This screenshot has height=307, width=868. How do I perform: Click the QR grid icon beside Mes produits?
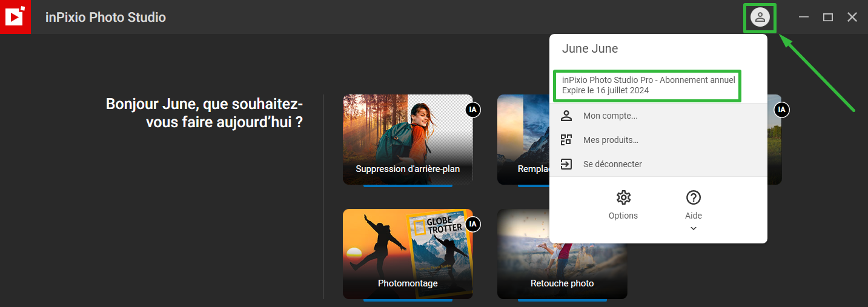[566, 140]
